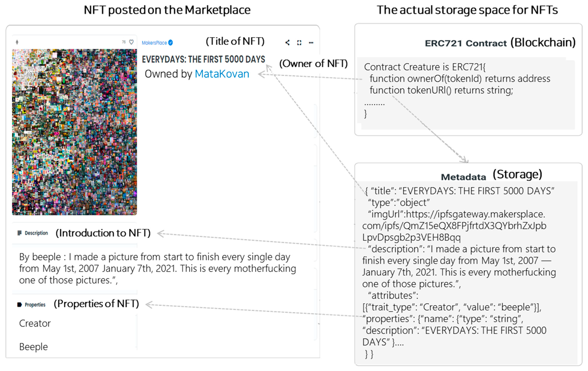
Task: Click the Ethereum icon above the artwork
Action: coord(17,42)
